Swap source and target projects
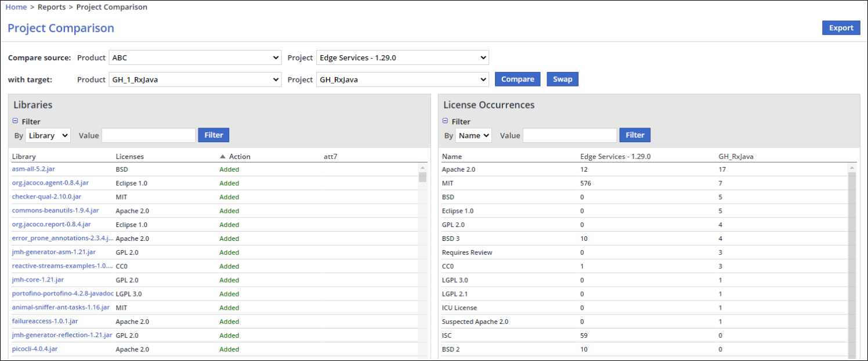This screenshot has width=868, height=361. (562, 80)
